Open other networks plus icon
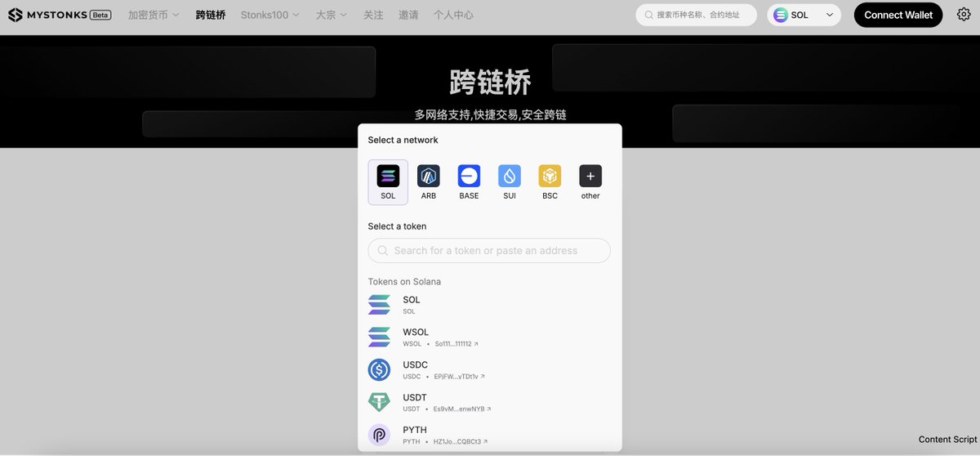This screenshot has height=456, width=980. 590,176
